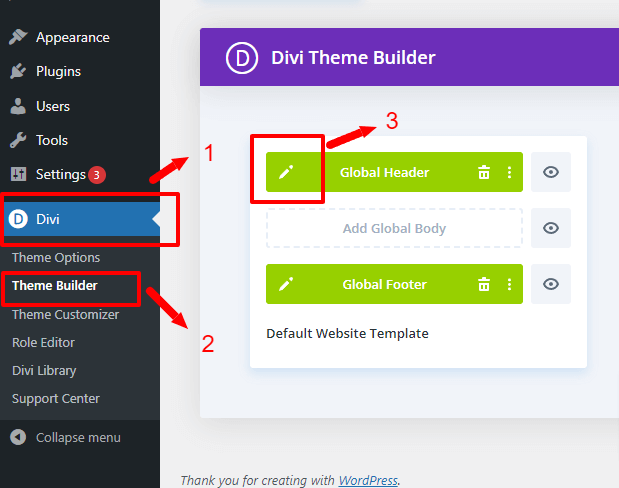Open Global Header three-dot options menu
Screen dimensions: 619x488
point(509,172)
